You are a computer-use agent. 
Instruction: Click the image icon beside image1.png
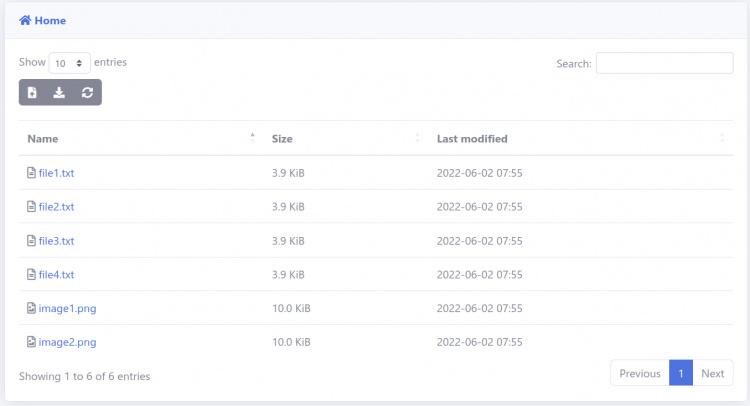pyautogui.click(x=31, y=308)
